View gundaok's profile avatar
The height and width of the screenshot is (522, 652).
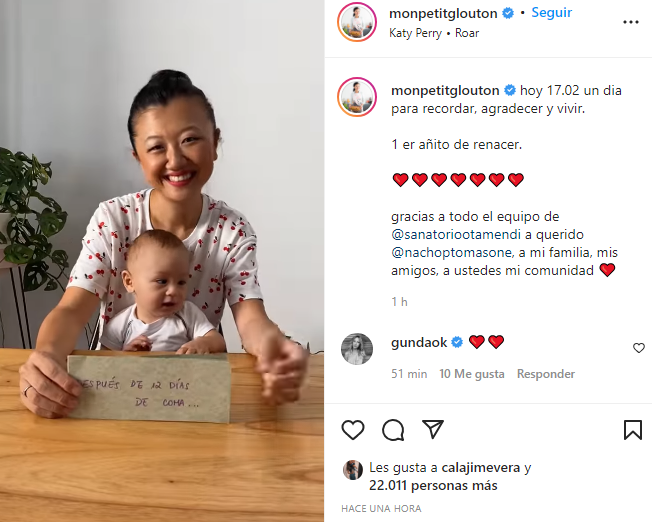coord(357,349)
